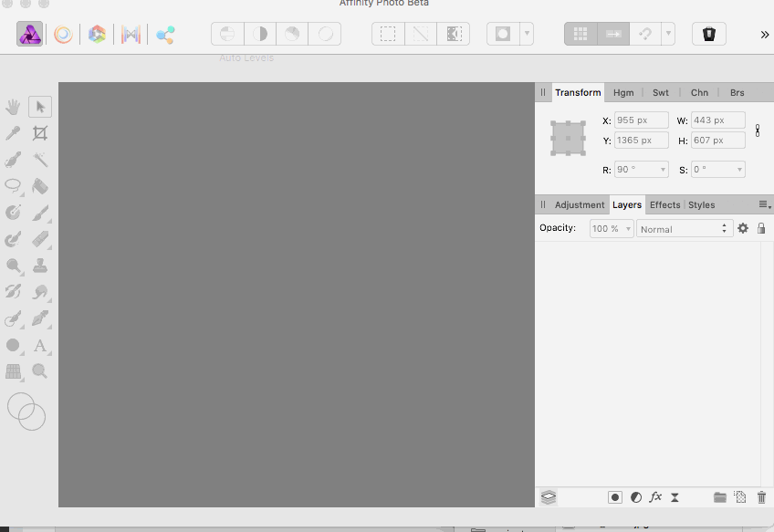The image size is (774, 532).
Task: Select the Undo Brush tool
Action: (x=13, y=292)
